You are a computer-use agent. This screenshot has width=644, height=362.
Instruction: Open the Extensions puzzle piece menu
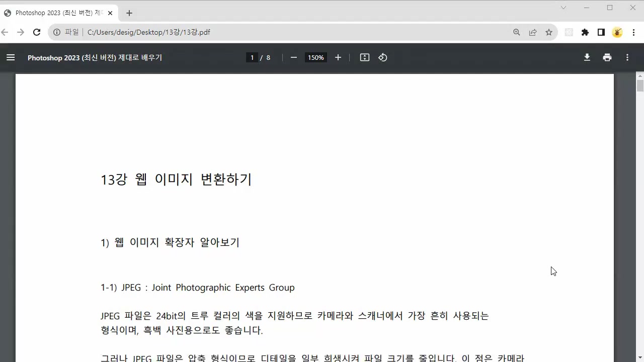pyautogui.click(x=585, y=32)
